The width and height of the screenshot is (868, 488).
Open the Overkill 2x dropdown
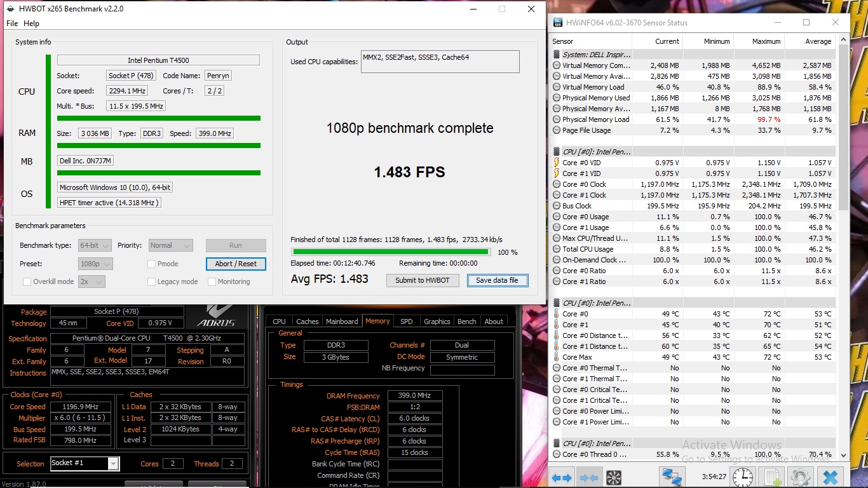(92, 281)
